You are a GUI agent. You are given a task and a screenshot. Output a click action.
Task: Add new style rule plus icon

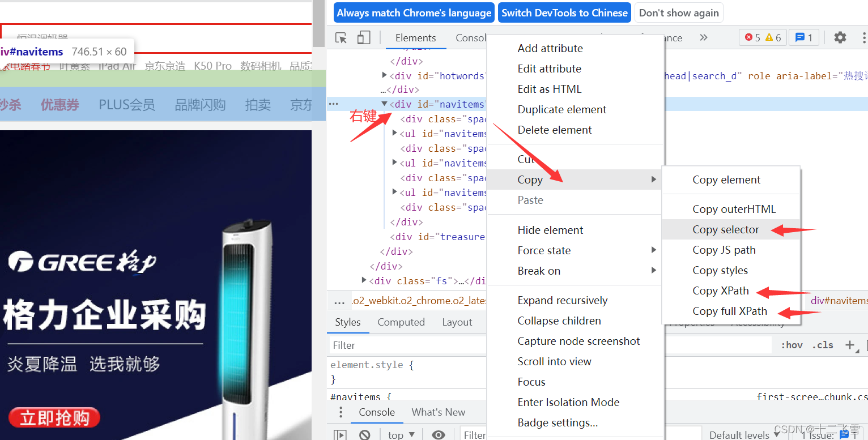[x=849, y=345]
